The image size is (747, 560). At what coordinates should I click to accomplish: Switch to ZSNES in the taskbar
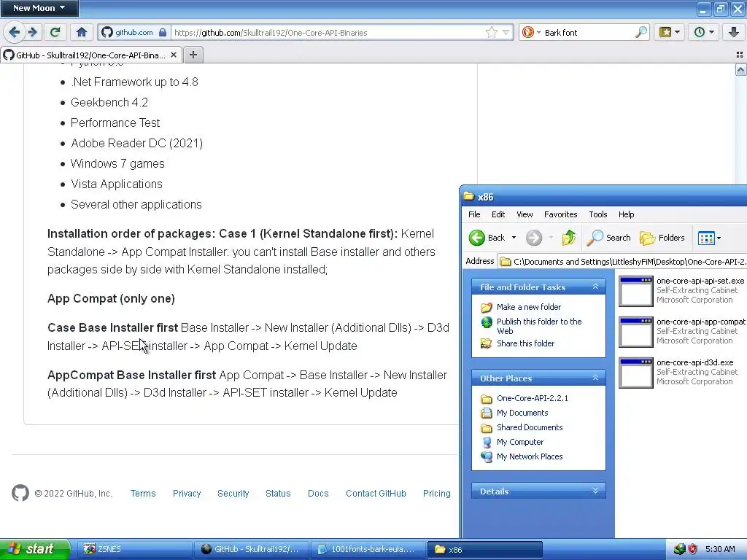(x=133, y=549)
